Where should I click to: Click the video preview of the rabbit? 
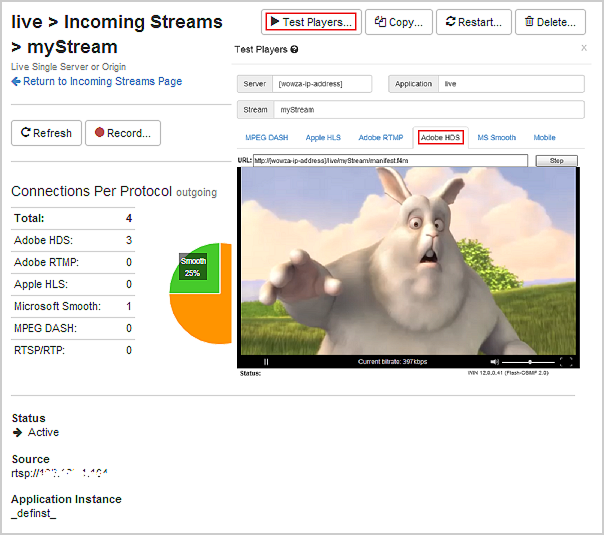click(408, 261)
